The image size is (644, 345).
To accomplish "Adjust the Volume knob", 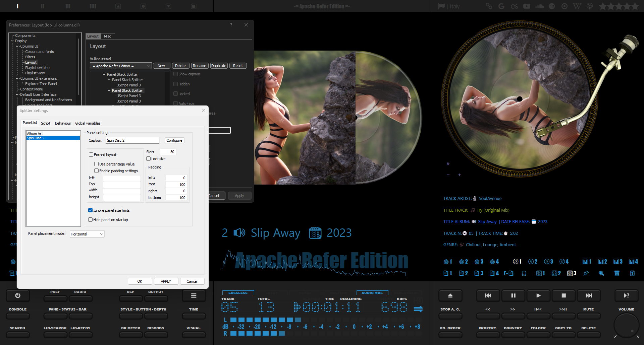I will click(626, 326).
